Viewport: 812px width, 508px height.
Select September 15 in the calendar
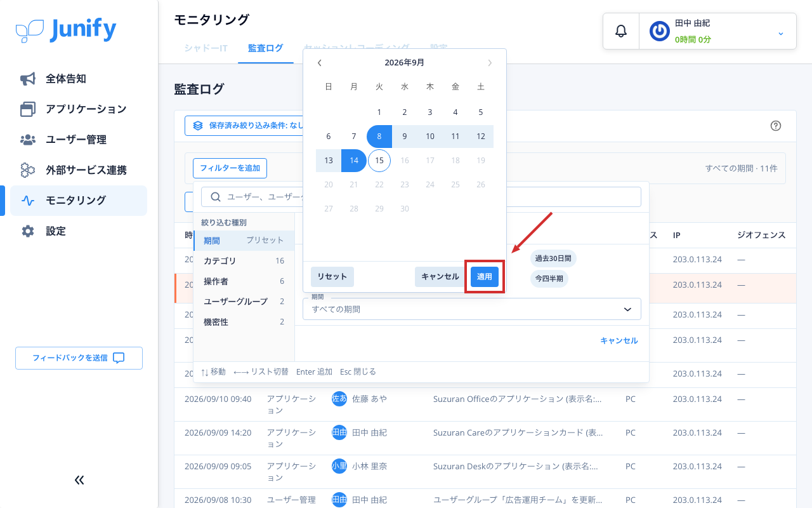tap(379, 161)
